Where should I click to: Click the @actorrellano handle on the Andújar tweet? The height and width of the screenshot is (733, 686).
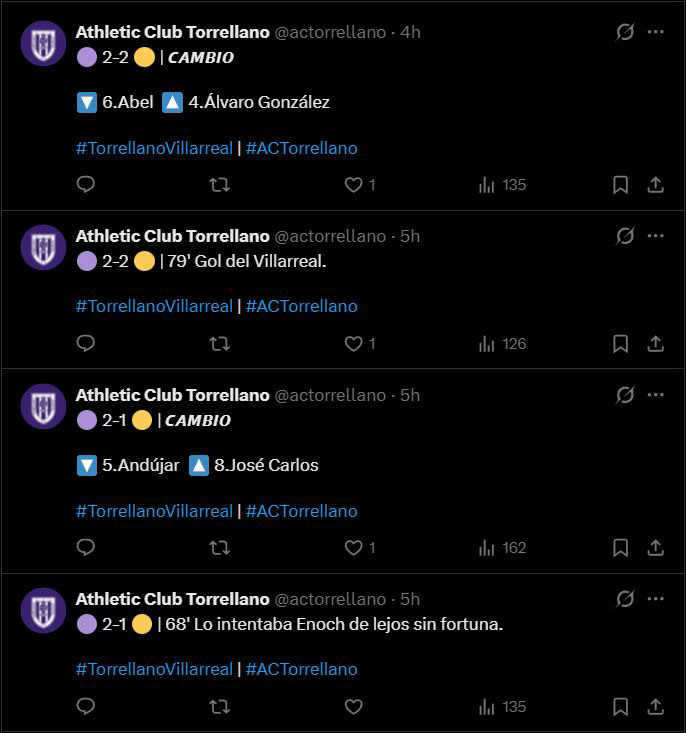[330, 395]
